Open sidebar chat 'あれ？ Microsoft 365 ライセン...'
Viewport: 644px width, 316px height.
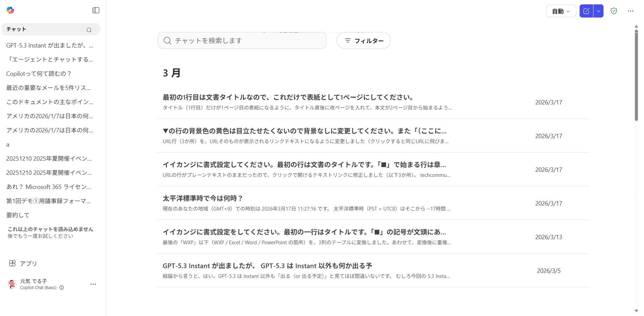pos(49,187)
